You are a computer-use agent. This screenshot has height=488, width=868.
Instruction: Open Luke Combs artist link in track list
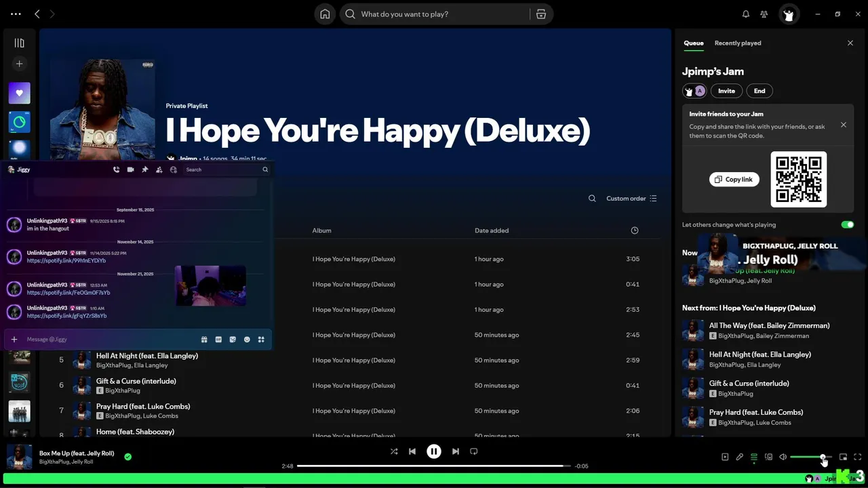(161, 415)
